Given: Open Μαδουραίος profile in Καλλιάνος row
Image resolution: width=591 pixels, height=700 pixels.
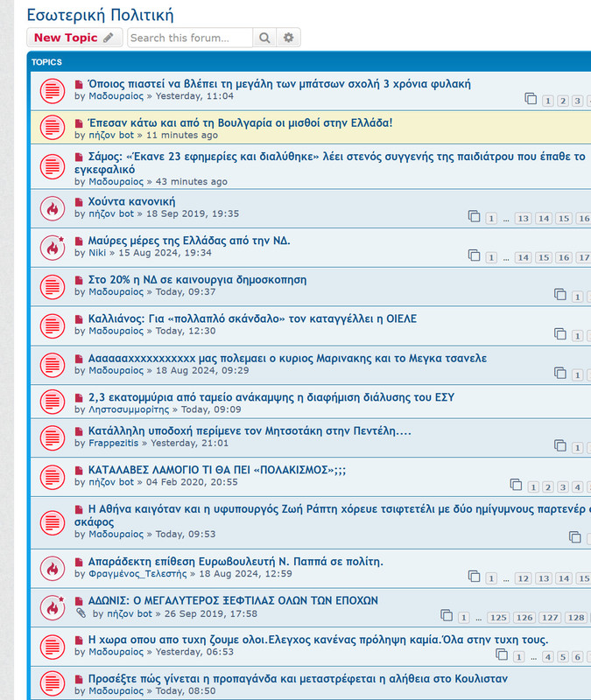Looking at the screenshot, I should 116,331.
